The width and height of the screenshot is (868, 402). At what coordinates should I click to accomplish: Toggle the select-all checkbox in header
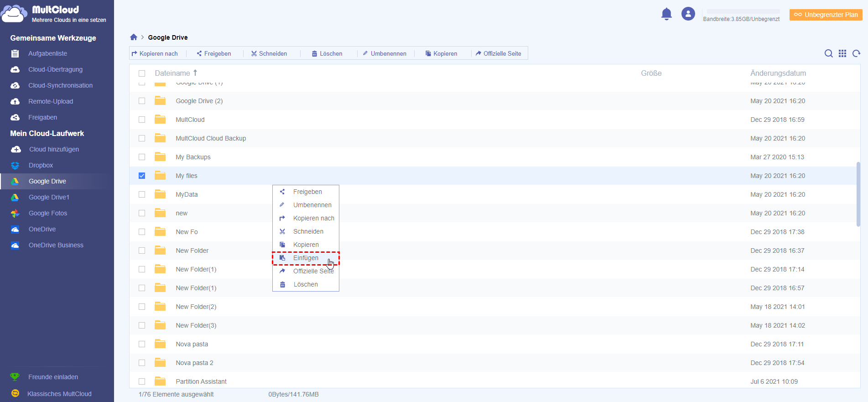pos(142,73)
